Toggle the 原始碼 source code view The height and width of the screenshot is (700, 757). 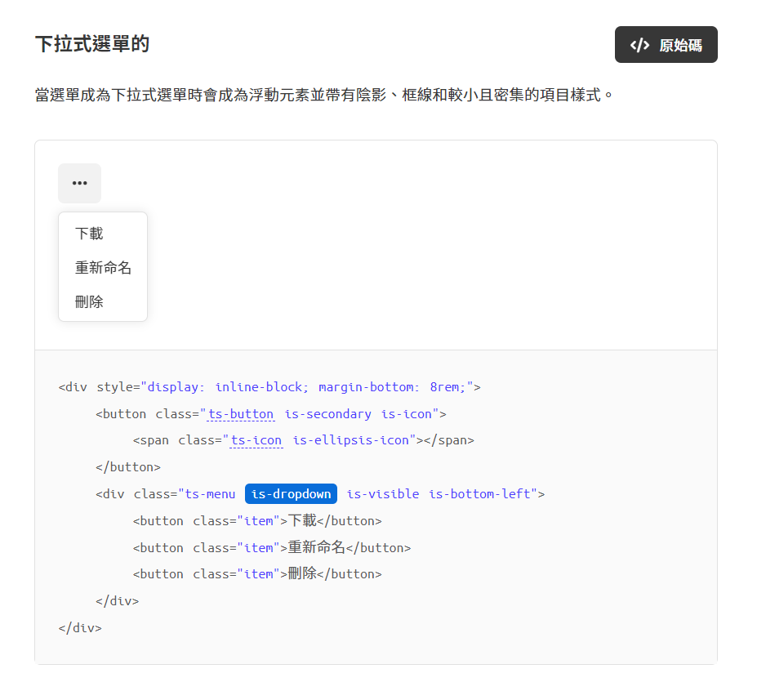click(666, 44)
